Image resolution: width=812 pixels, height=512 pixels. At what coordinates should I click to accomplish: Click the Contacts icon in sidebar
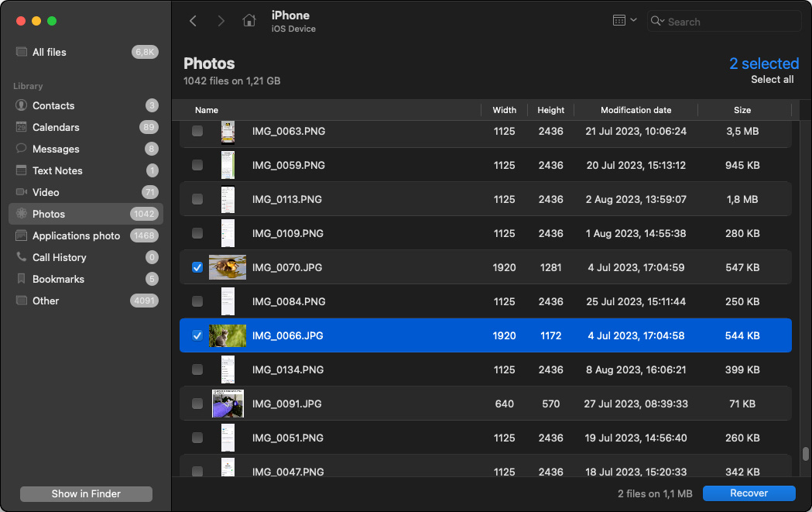click(x=21, y=105)
